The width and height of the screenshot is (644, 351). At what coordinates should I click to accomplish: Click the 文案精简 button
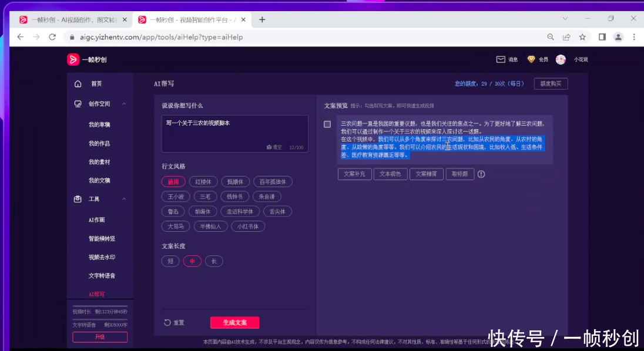(427, 174)
